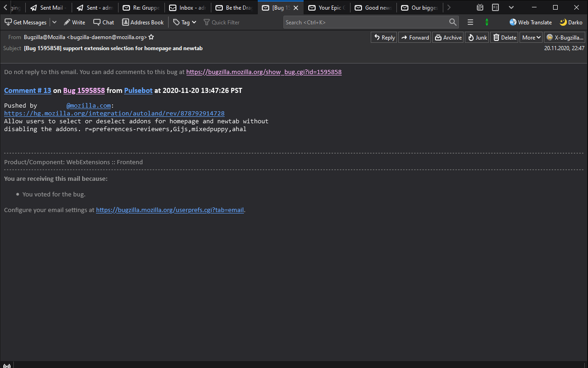Click the online status icon in status bar
The width and height of the screenshot is (588, 368).
7,366
